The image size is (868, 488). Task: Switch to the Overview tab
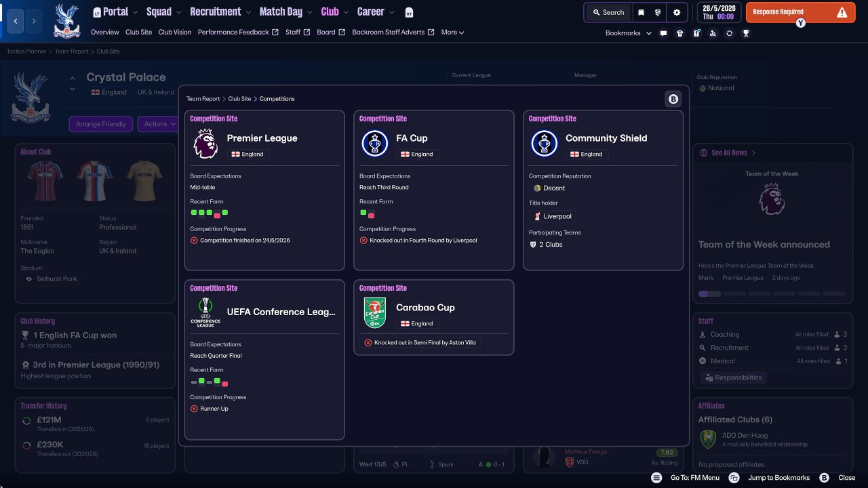click(x=104, y=33)
